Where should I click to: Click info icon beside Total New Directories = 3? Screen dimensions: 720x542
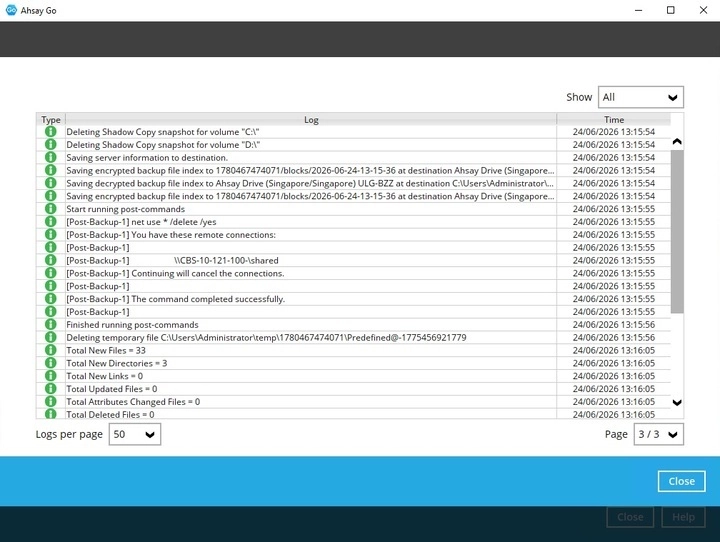click(x=51, y=363)
